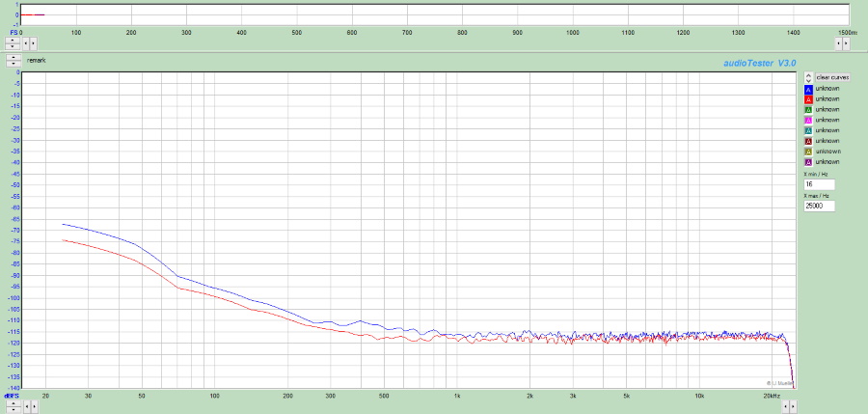This screenshot has height=414, width=868.
Task: Click the dBFS axis unit label
Action: [x=11, y=396]
